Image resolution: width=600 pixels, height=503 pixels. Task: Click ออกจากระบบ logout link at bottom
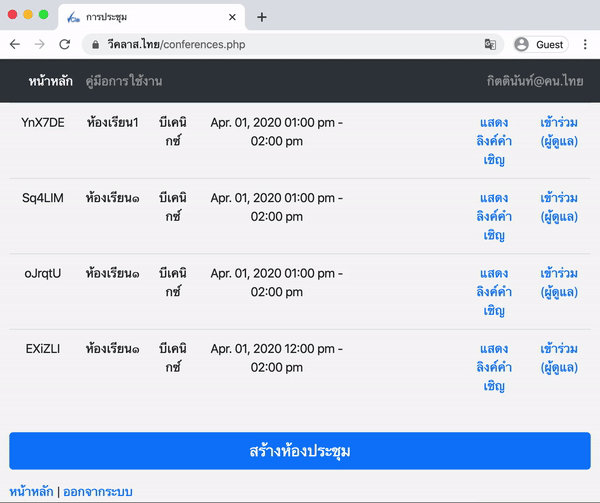pos(98,491)
